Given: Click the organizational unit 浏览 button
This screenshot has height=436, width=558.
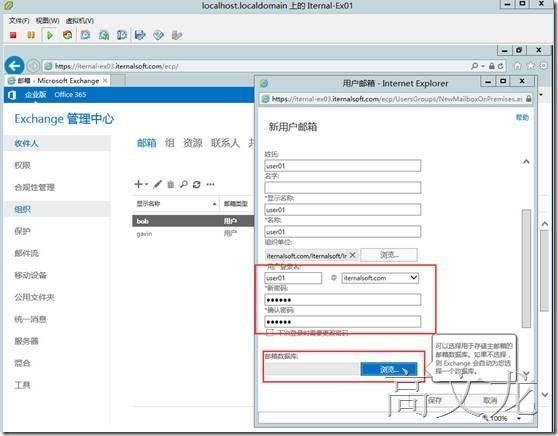Looking at the screenshot, I should [x=389, y=255].
